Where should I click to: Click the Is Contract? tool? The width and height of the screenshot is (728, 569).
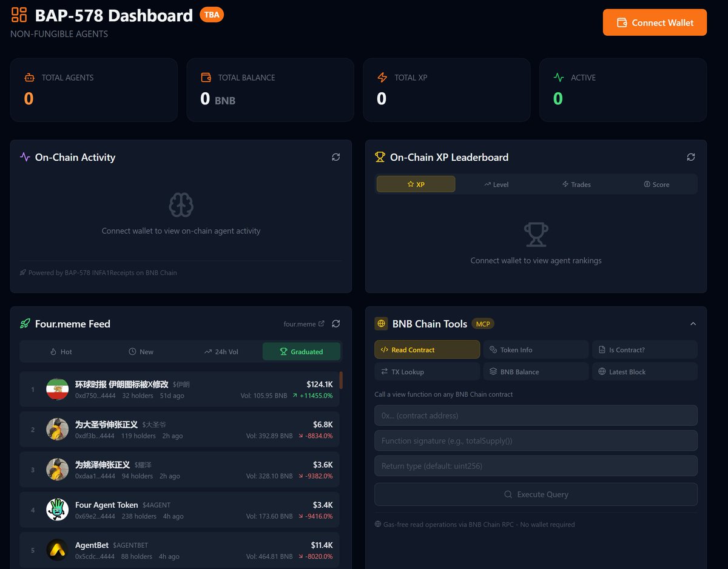coord(644,349)
